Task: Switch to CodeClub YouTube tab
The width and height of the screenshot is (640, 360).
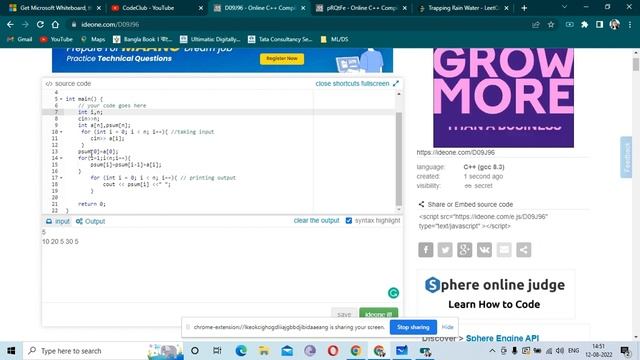Action: [x=156, y=8]
